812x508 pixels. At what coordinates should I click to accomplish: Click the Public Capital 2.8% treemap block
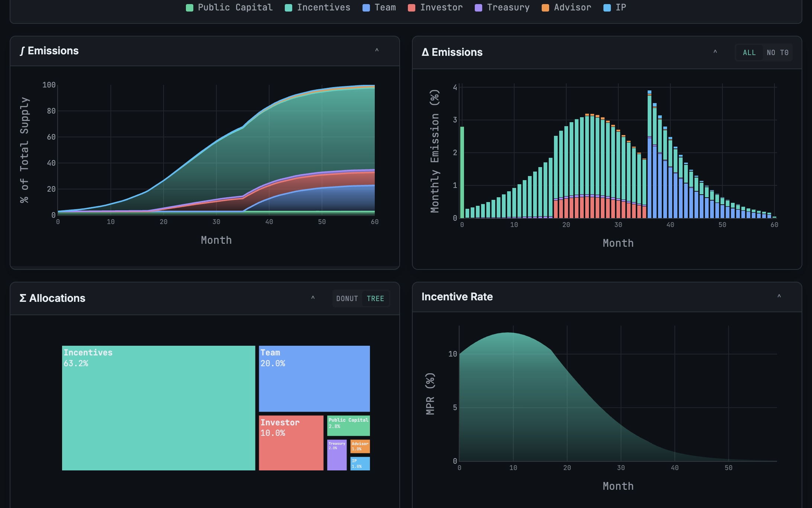click(x=348, y=425)
